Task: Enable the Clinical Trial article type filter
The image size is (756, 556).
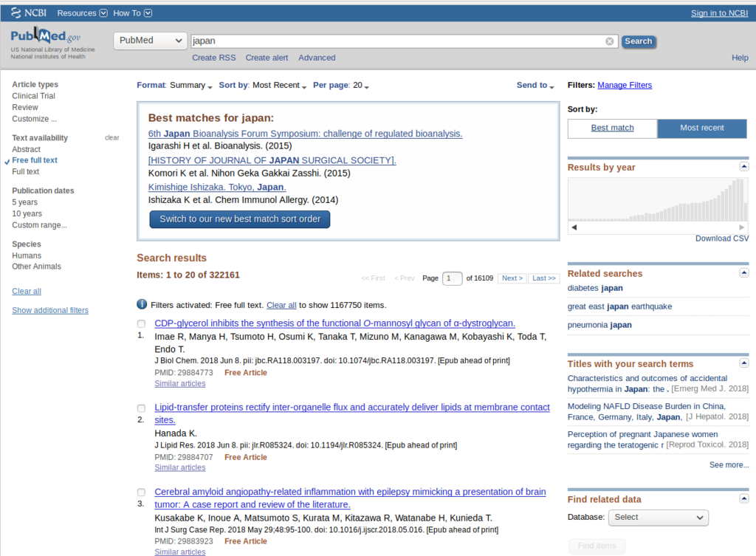Action: (x=34, y=96)
